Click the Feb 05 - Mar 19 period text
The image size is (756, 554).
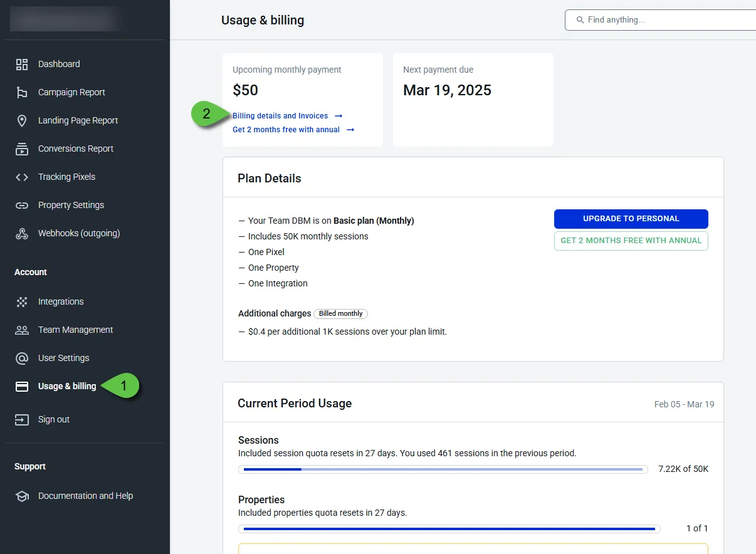tap(685, 404)
